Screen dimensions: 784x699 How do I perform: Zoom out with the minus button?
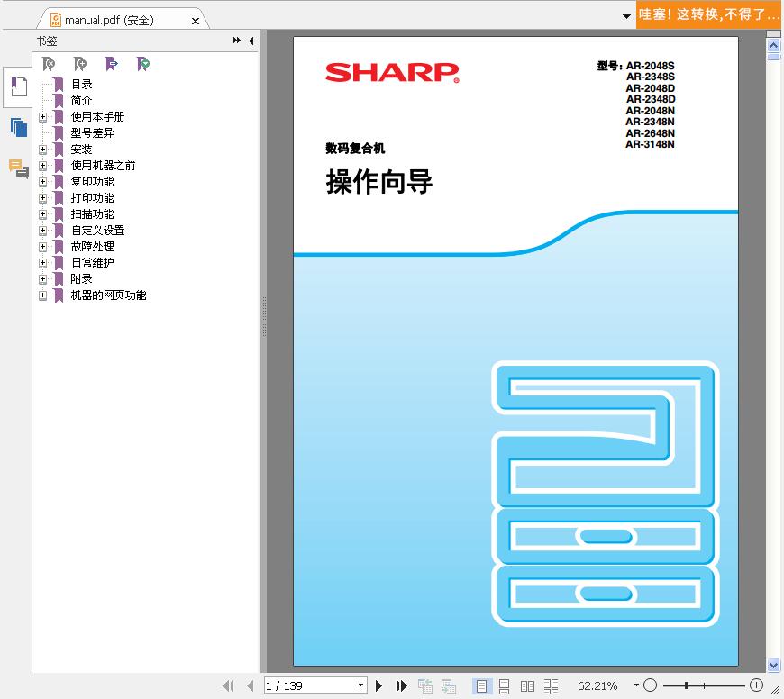[x=650, y=685]
